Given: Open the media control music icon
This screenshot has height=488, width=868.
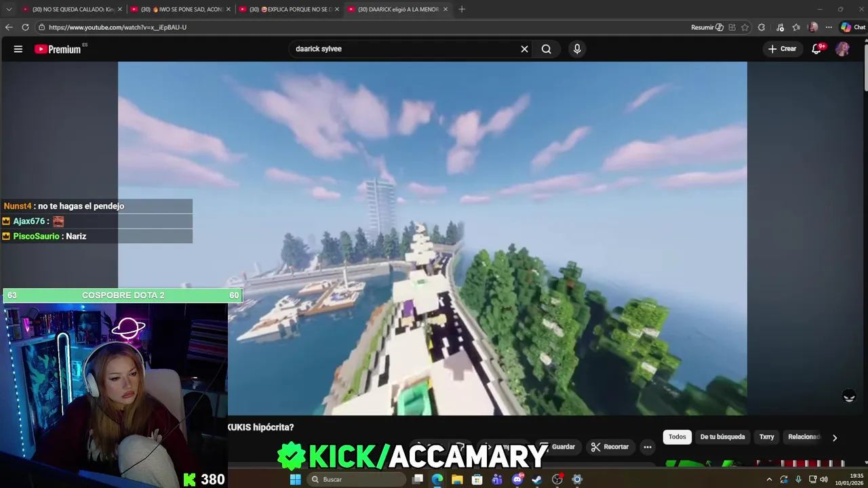Looking at the screenshot, I should [780, 27].
